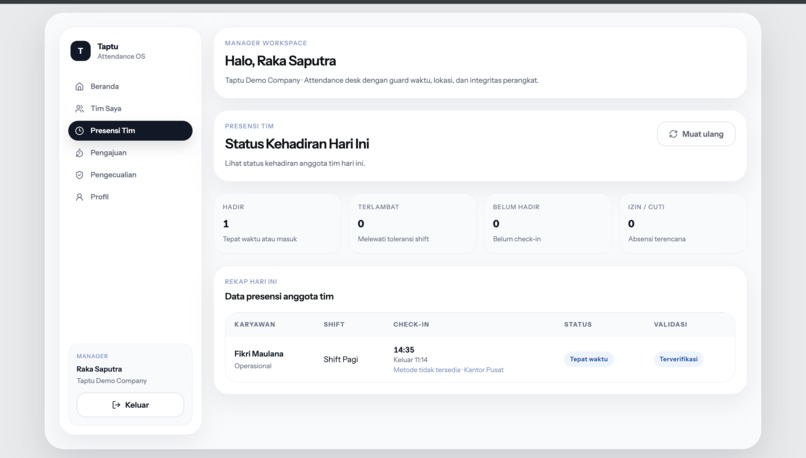Click Taptu Demo Company in the manager card
The image size is (806, 458).
[112, 381]
